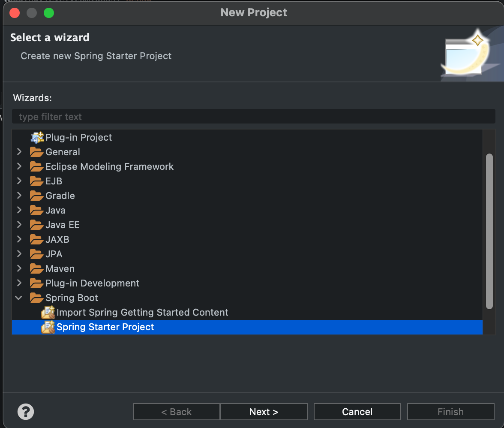Expand the General category
This screenshot has width=504, height=428.
click(19, 152)
